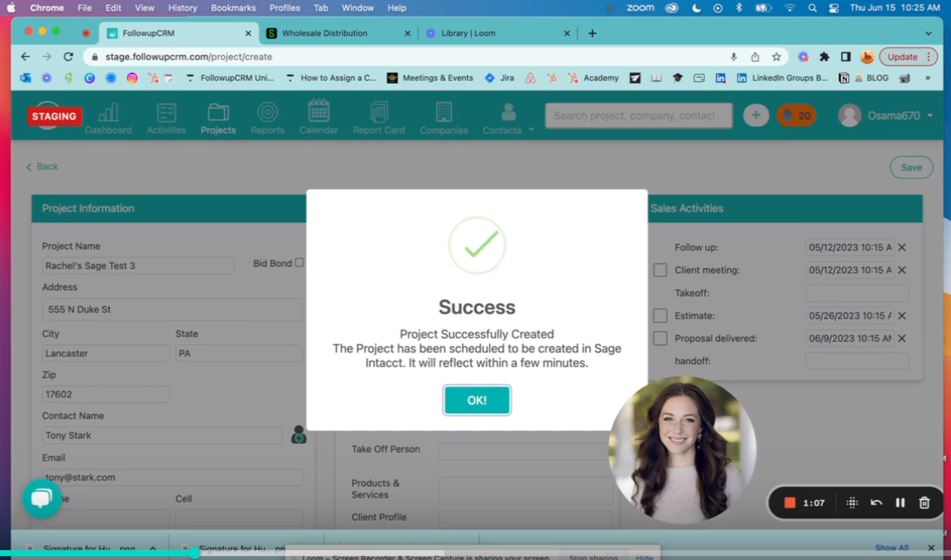
Task: Enable the Bid Bond checkbox
Action: pyautogui.click(x=300, y=262)
